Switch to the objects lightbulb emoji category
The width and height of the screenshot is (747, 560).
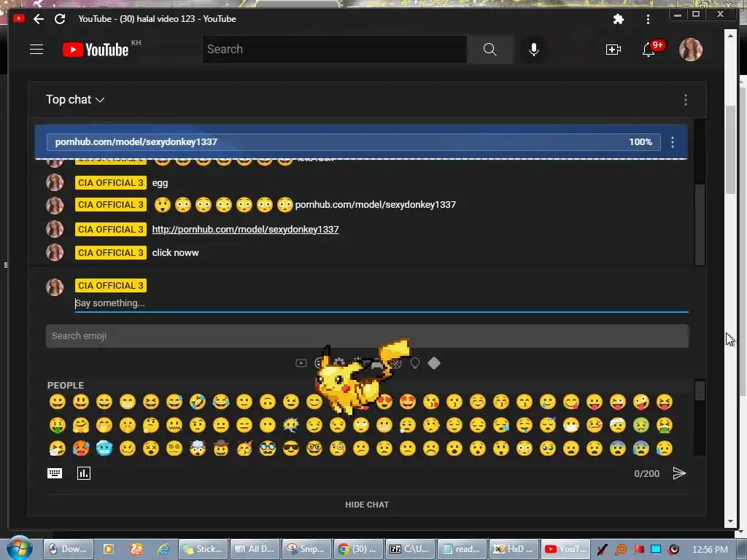[415, 363]
